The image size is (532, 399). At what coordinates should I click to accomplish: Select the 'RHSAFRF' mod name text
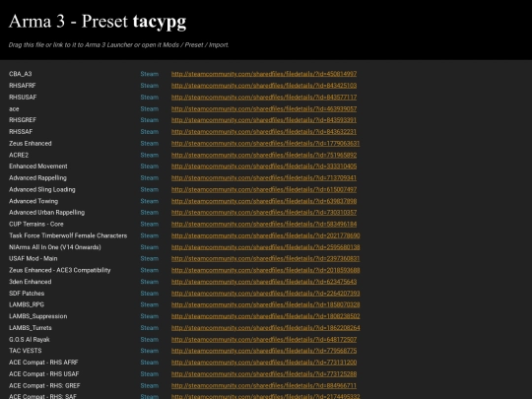[23, 86]
